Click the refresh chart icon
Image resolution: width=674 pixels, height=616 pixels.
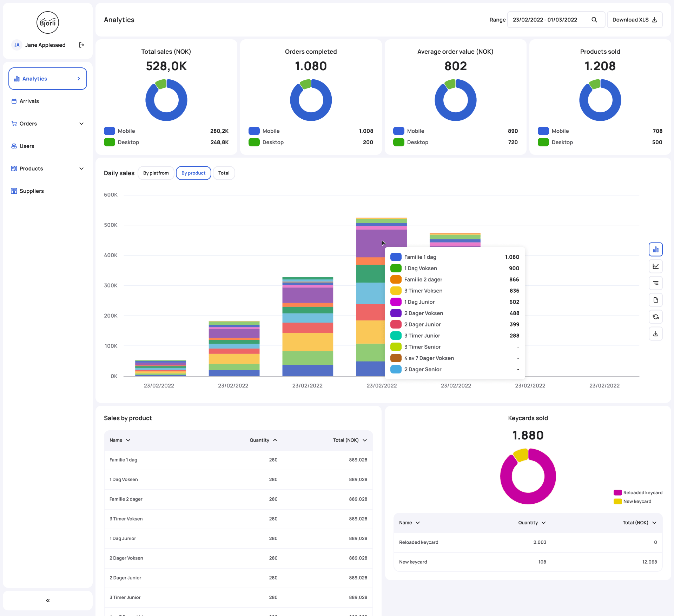(655, 317)
